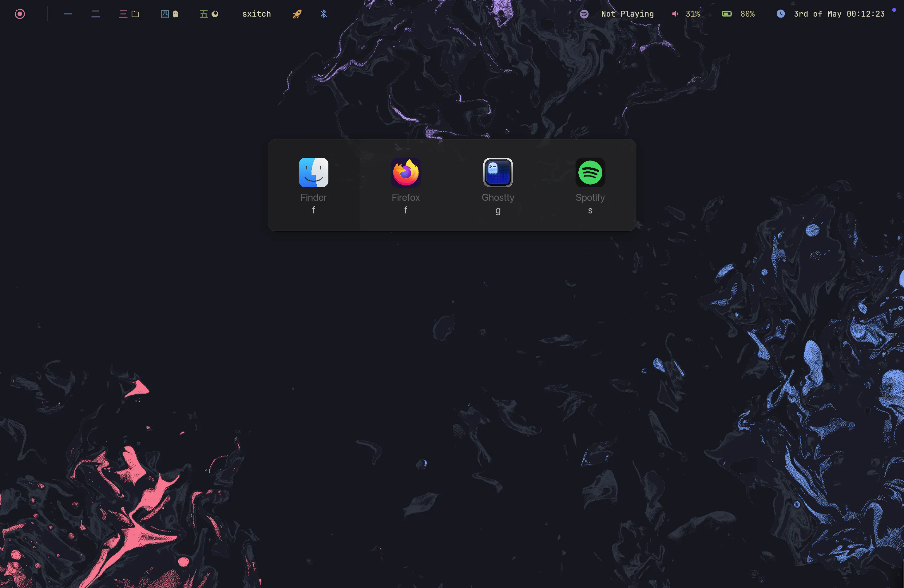The height and width of the screenshot is (588, 904).
Task: Click the rocket icon in the bar
Action: pyautogui.click(x=297, y=14)
